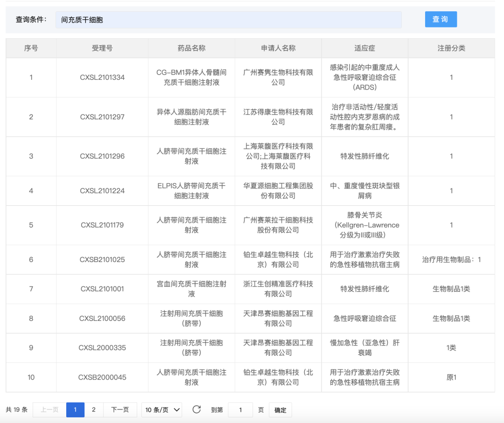The height and width of the screenshot is (423, 504).
Task: Click the 注册分类 column header
Action: tap(451, 48)
